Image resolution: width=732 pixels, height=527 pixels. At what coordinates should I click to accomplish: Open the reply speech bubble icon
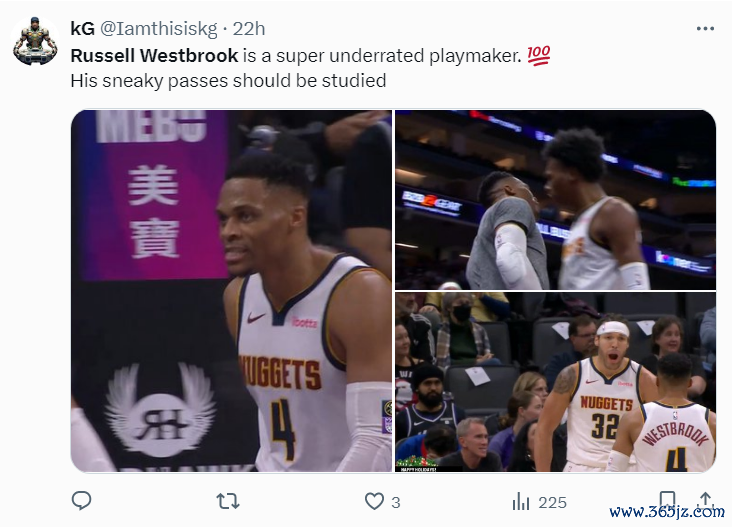(82, 501)
